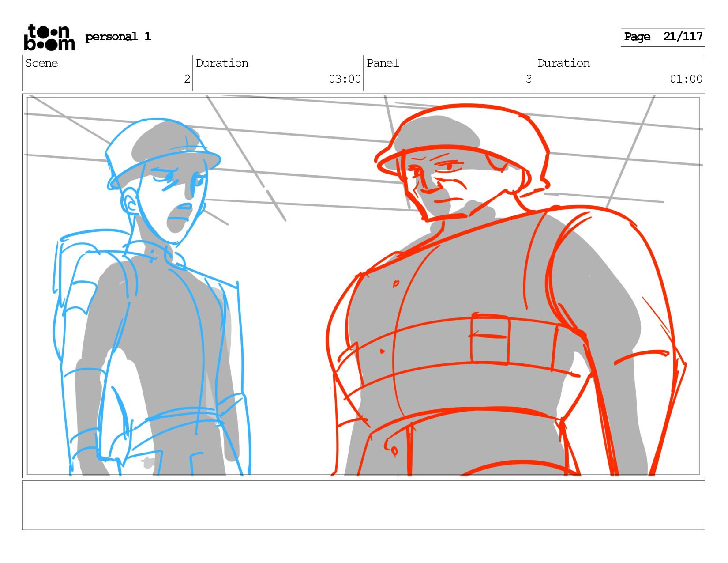Select the 'personal 1' project title
The height and width of the screenshot is (563, 728).
pyautogui.click(x=118, y=37)
